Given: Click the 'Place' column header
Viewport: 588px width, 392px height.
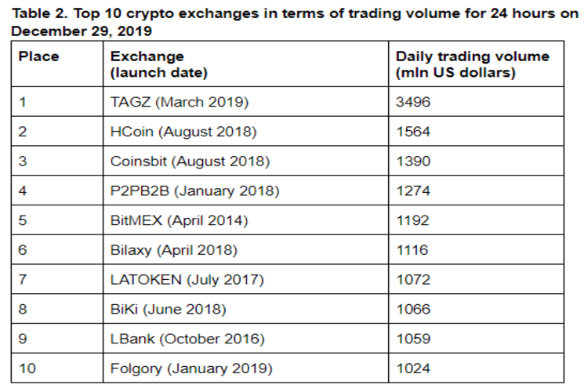Looking at the screenshot, I should click(39, 57).
